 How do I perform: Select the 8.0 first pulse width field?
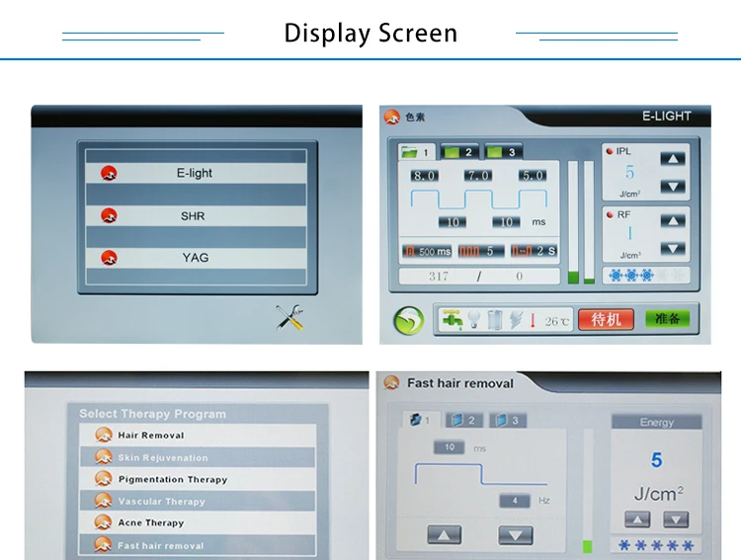pyautogui.click(x=424, y=175)
